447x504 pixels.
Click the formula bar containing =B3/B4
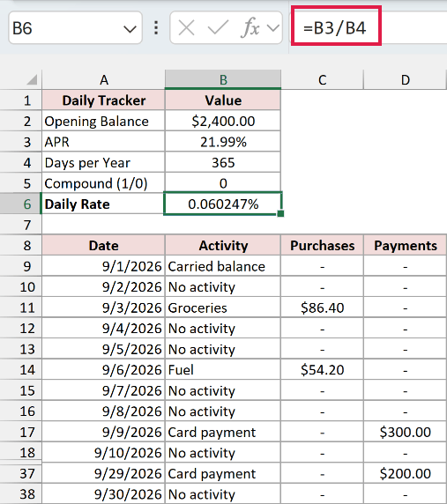point(369,28)
